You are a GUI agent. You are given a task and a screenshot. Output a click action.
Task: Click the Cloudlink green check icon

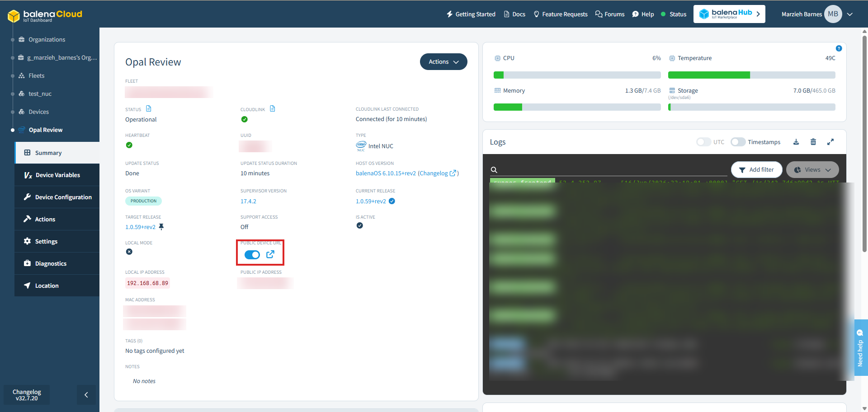[245, 119]
